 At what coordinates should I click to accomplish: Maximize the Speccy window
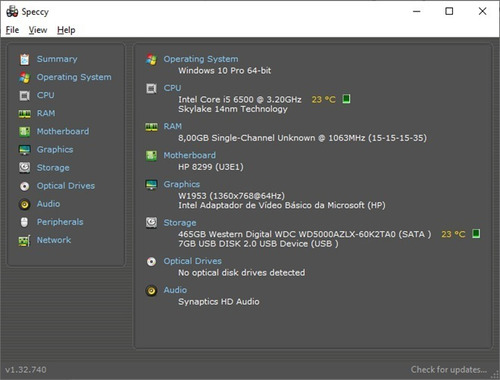449,11
